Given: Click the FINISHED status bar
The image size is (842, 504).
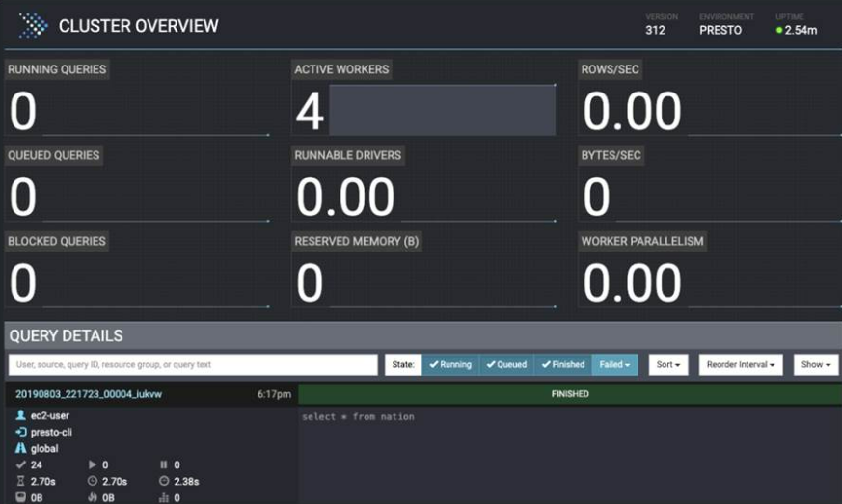Looking at the screenshot, I should click(x=570, y=394).
